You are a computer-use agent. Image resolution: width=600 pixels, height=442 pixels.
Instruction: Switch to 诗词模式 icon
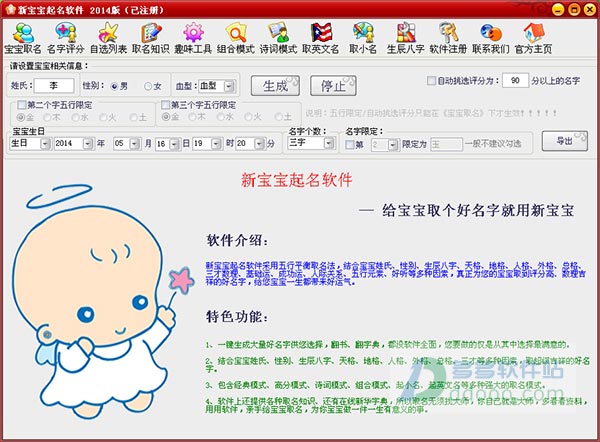point(278,38)
